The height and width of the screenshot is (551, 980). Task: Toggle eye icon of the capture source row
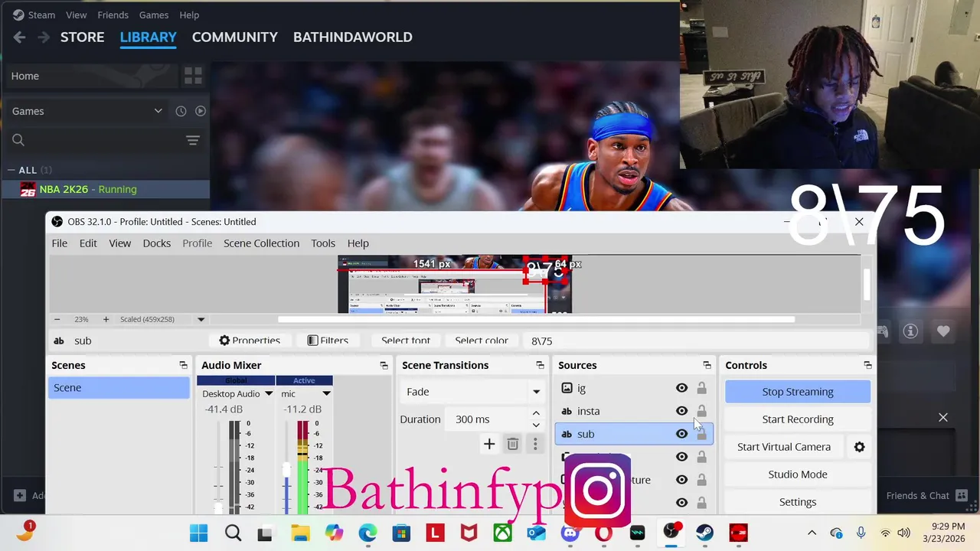click(x=681, y=480)
